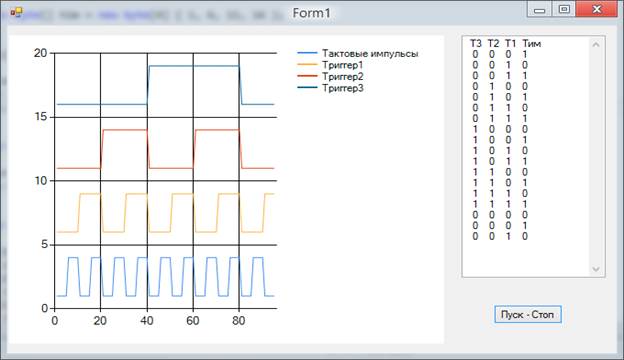The width and height of the screenshot is (624, 360).
Task: Click the T2 column header text
Action: [493, 43]
